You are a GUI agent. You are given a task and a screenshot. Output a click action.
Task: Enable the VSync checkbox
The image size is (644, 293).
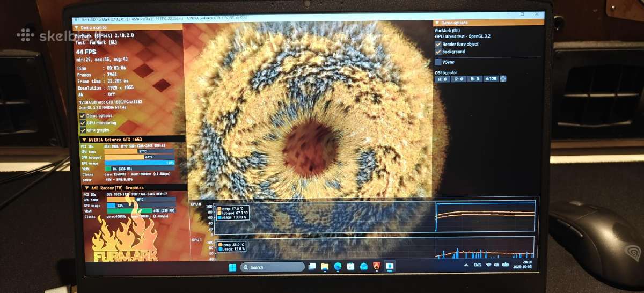[x=438, y=62]
